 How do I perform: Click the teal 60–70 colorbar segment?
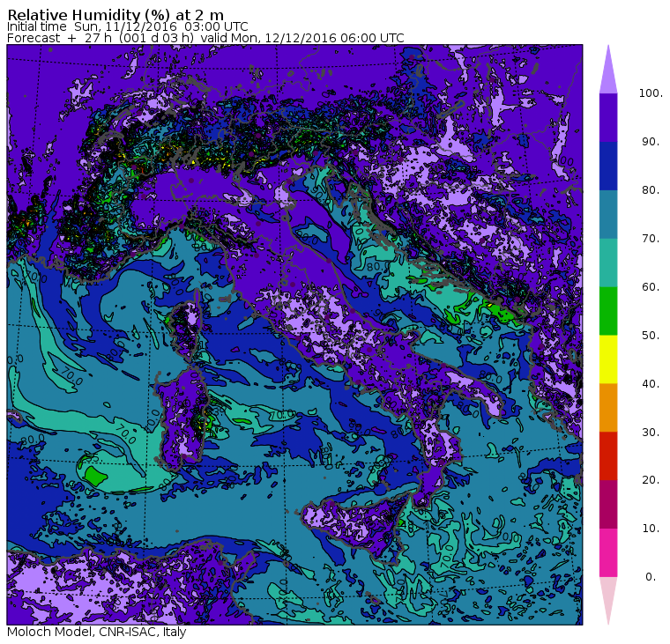(x=608, y=263)
